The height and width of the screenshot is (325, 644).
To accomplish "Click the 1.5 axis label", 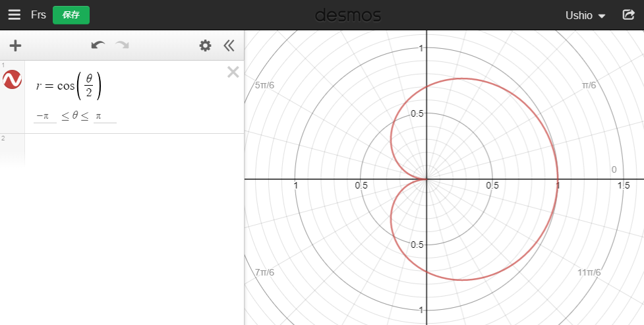I will click(624, 186).
